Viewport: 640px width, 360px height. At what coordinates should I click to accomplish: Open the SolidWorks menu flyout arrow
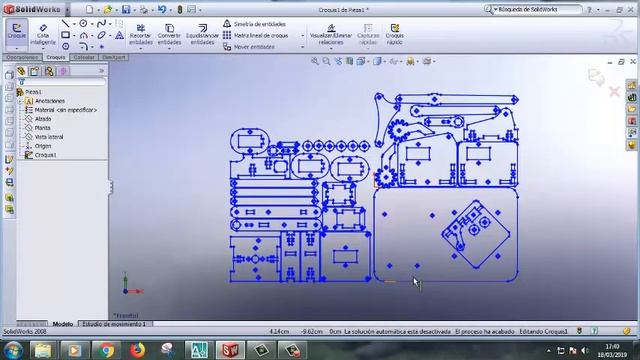[x=67, y=9]
